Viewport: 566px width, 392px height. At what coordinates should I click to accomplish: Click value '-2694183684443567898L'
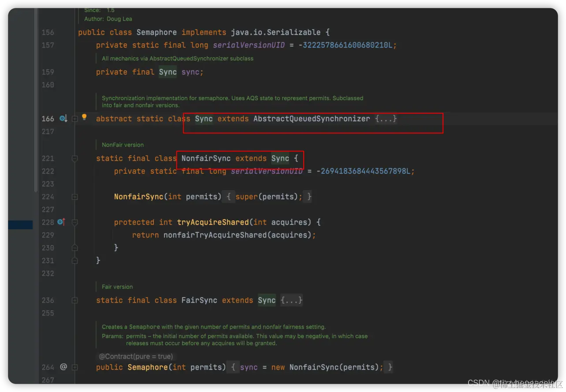point(363,171)
